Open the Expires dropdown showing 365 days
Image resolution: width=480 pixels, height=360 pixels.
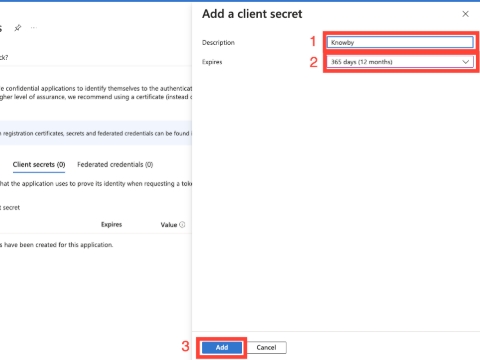coord(400,62)
